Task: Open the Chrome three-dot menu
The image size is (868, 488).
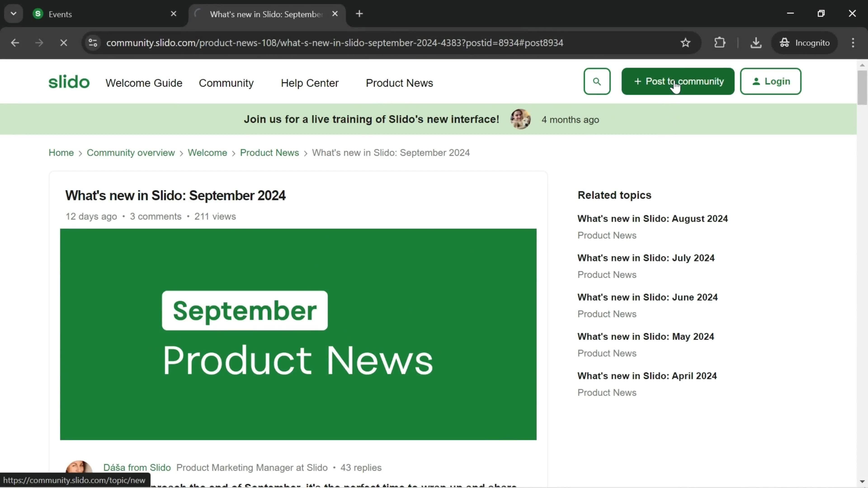Action: click(853, 43)
